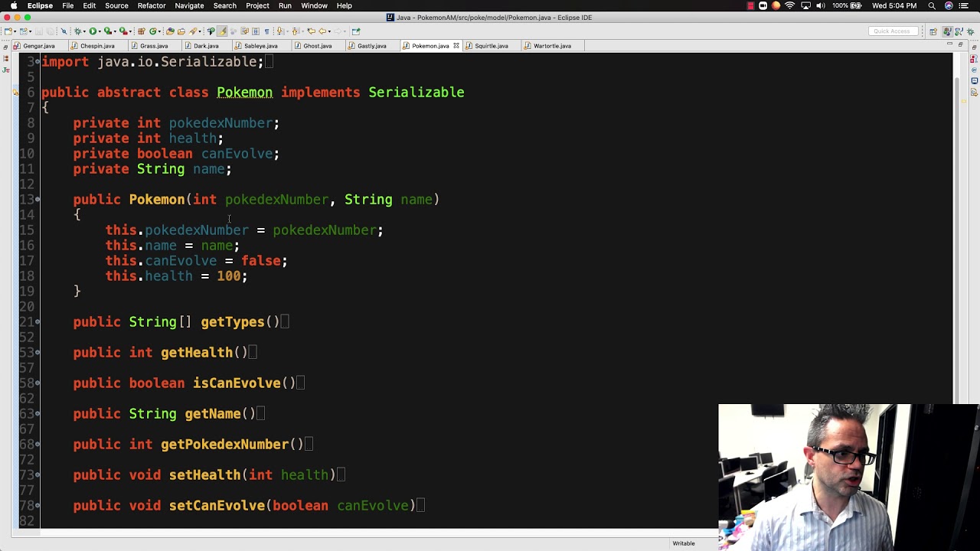
Task: Click the Coverage run icon
Action: click(108, 31)
